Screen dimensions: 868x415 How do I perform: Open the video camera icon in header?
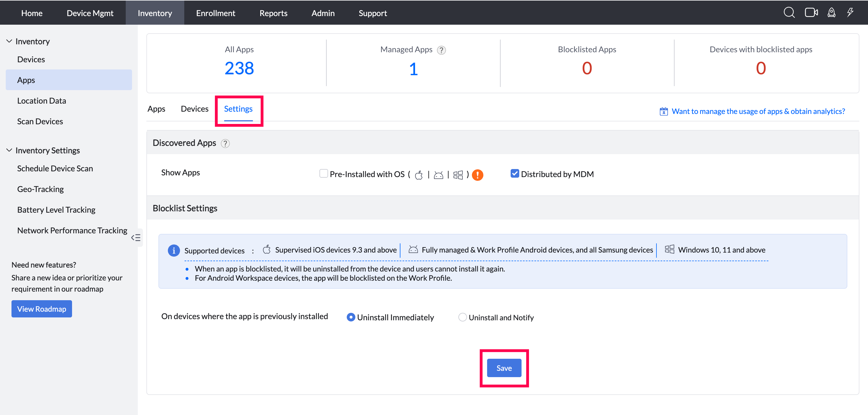click(811, 13)
